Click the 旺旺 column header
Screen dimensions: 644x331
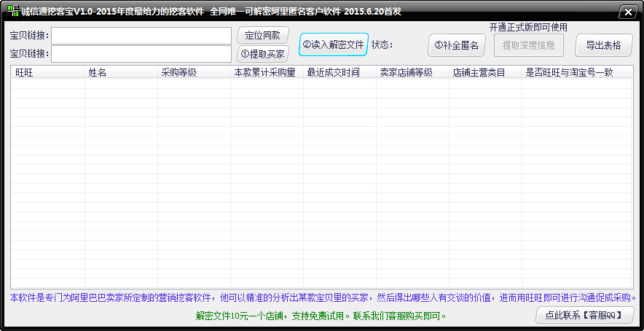[x=48, y=72]
